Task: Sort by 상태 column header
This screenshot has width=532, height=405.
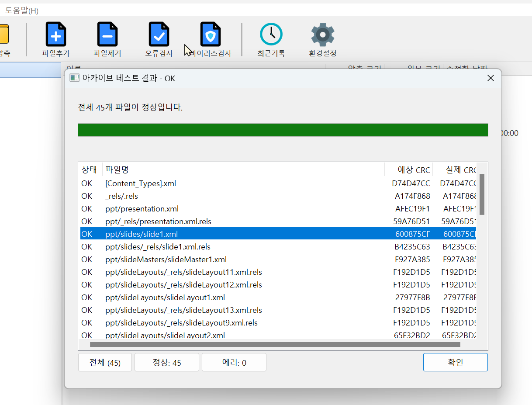Action: (x=90, y=170)
